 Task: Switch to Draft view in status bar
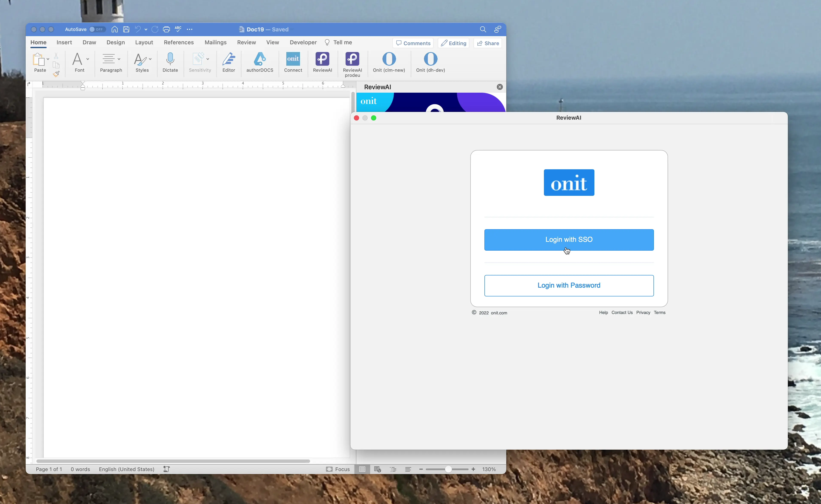(408, 469)
